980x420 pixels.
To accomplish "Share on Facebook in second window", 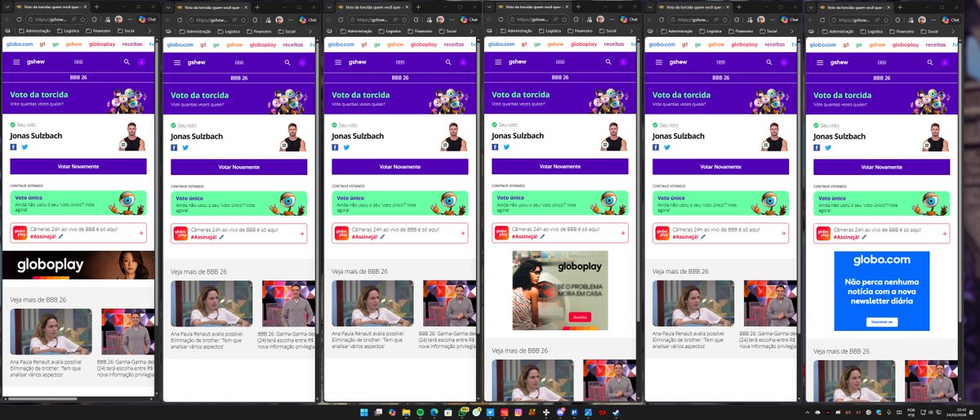I will pyautogui.click(x=175, y=147).
